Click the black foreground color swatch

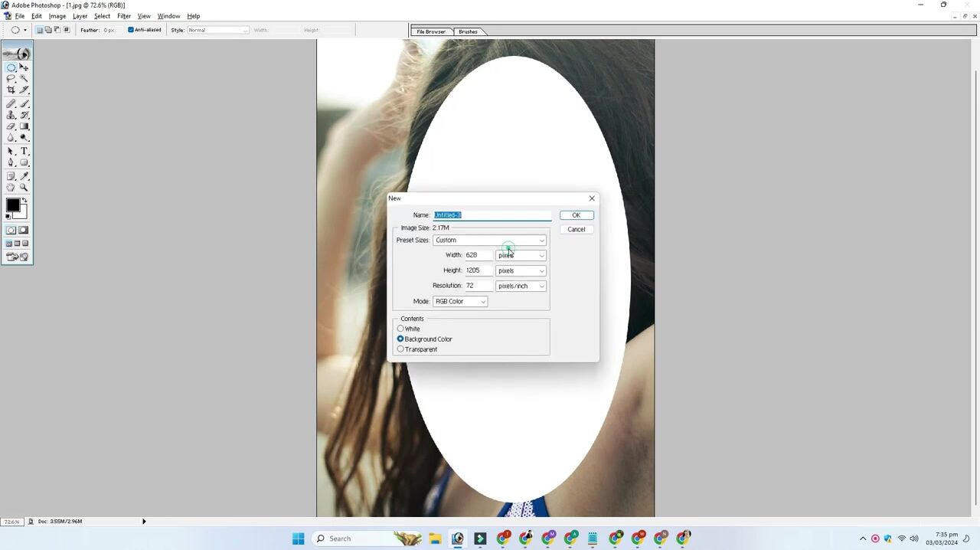pos(13,205)
